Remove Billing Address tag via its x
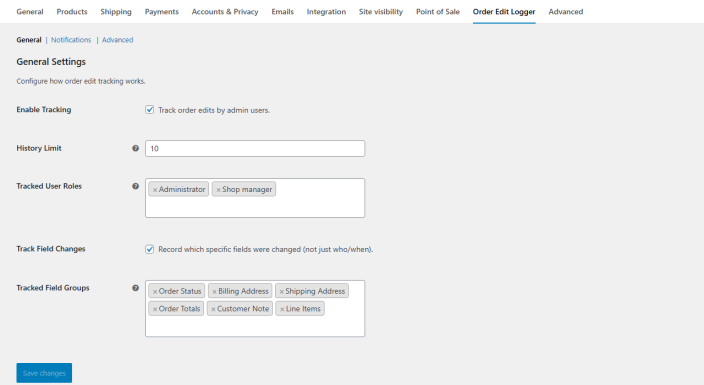The width and height of the screenshot is (704, 385). (x=215, y=292)
